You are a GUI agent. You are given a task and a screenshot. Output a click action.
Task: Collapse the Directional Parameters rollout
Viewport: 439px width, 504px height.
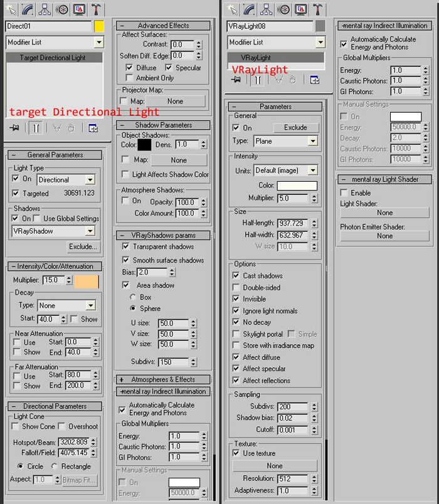pos(55,406)
